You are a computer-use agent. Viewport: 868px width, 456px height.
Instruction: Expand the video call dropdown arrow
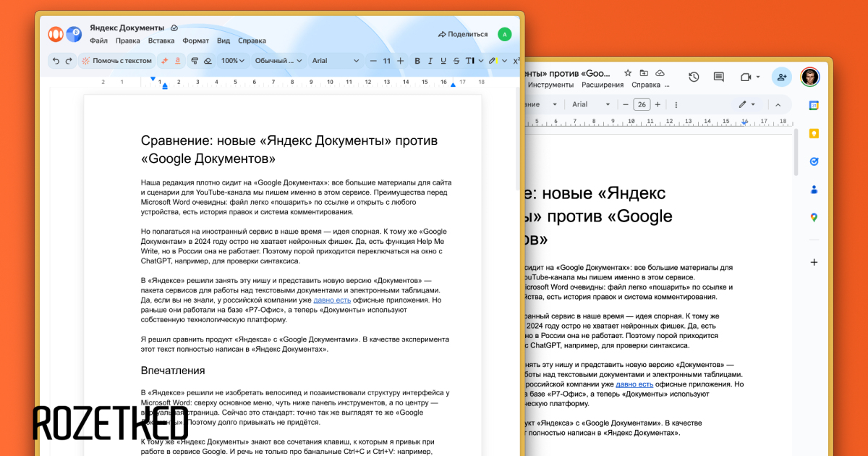click(757, 77)
